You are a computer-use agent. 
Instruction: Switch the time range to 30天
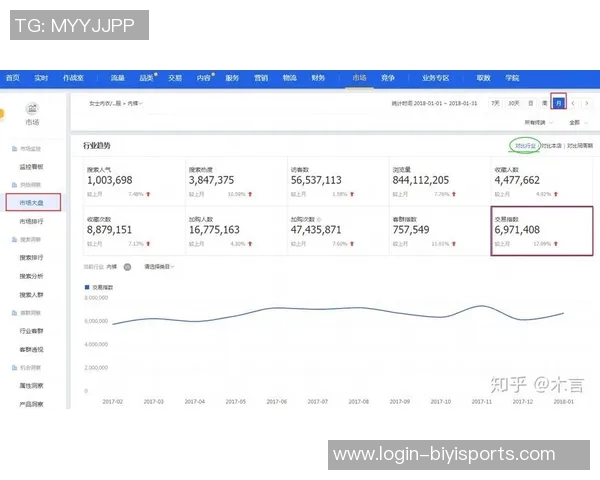(513, 103)
